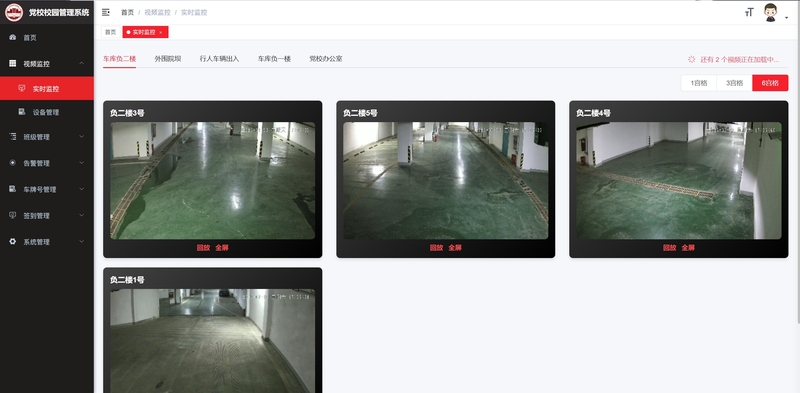
Task: Click 回放 under 负二楼3号 camera
Action: (x=203, y=248)
